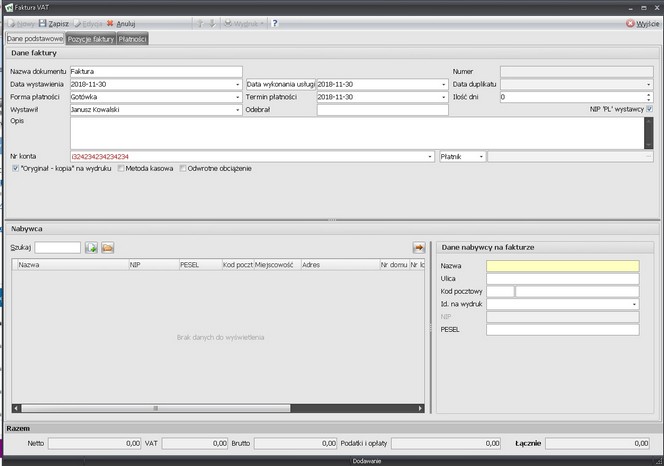Click the orange arrow transfer buyer icon
The image size is (664, 466).
419,247
